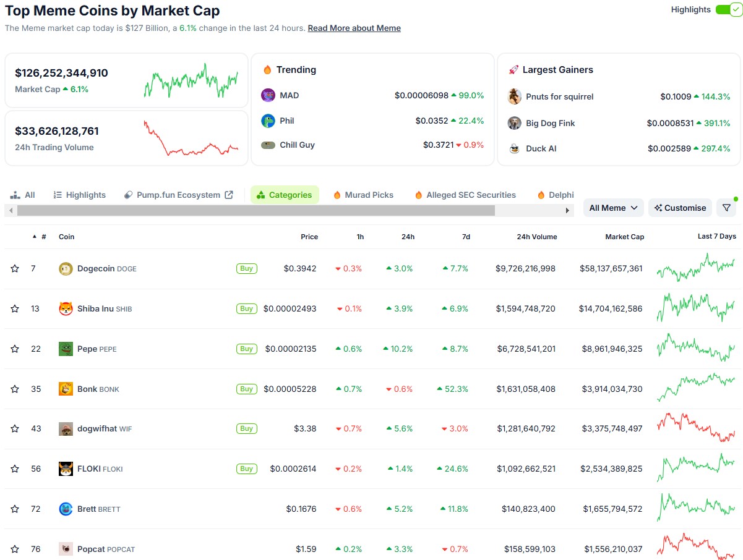Click Buy button for dogwifhat
Image resolution: width=743 pixels, height=560 pixels.
[x=246, y=428]
